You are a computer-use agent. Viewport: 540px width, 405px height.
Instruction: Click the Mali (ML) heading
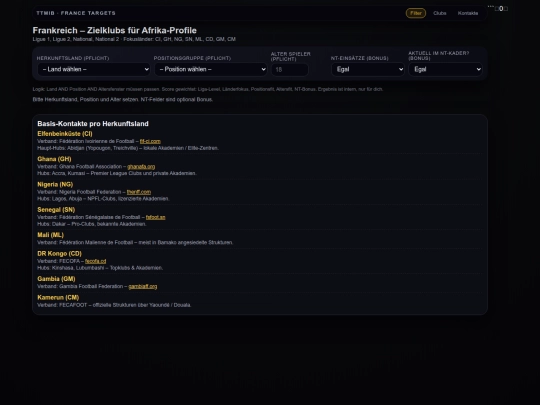click(50, 235)
